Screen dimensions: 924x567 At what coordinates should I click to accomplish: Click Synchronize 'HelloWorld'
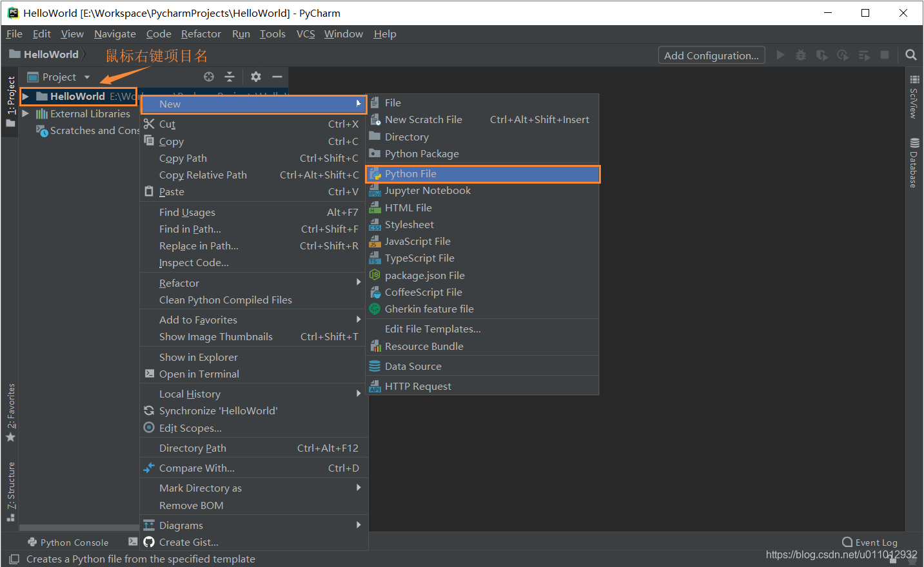pos(253,410)
